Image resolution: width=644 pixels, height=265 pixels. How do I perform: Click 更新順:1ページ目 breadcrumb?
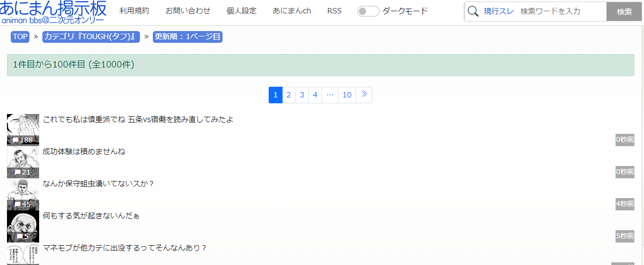(x=188, y=37)
